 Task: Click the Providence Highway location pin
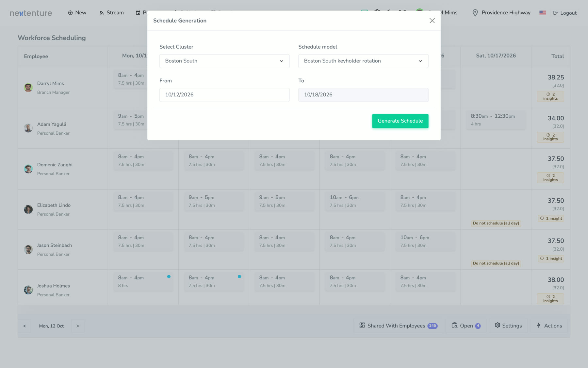[475, 13]
